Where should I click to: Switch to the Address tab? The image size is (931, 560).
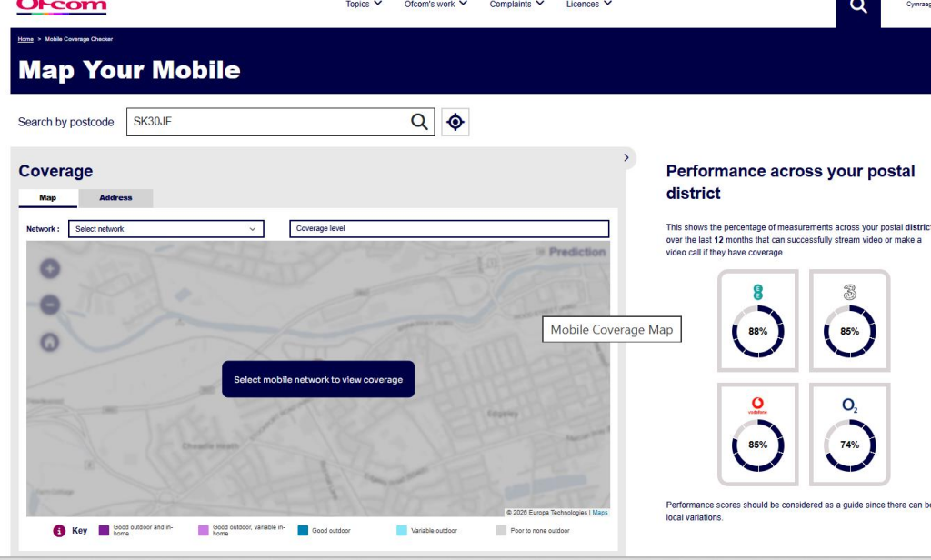click(x=115, y=198)
